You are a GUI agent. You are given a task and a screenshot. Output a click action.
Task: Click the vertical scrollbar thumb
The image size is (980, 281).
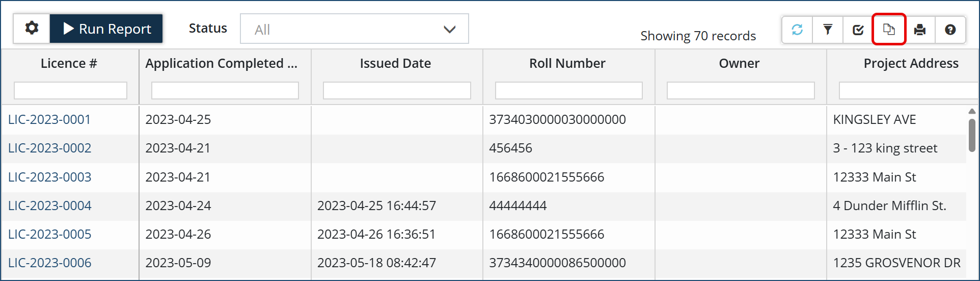pos(972,135)
